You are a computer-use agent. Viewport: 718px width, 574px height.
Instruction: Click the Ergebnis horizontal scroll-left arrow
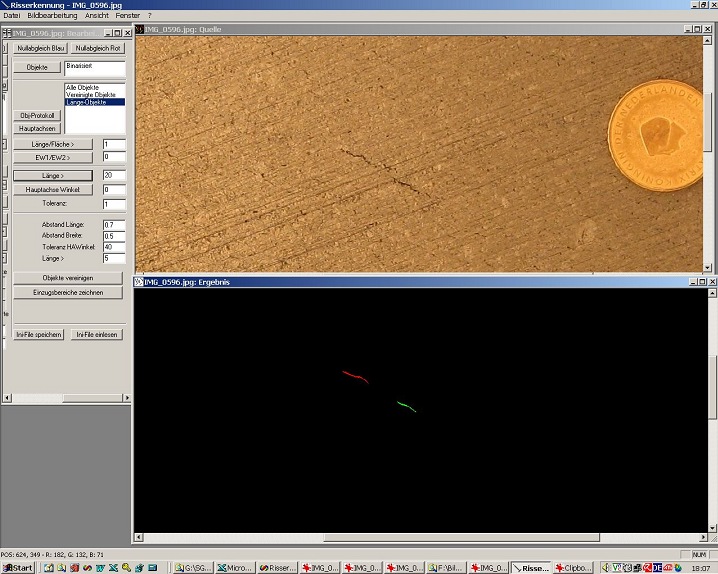[x=139, y=537]
